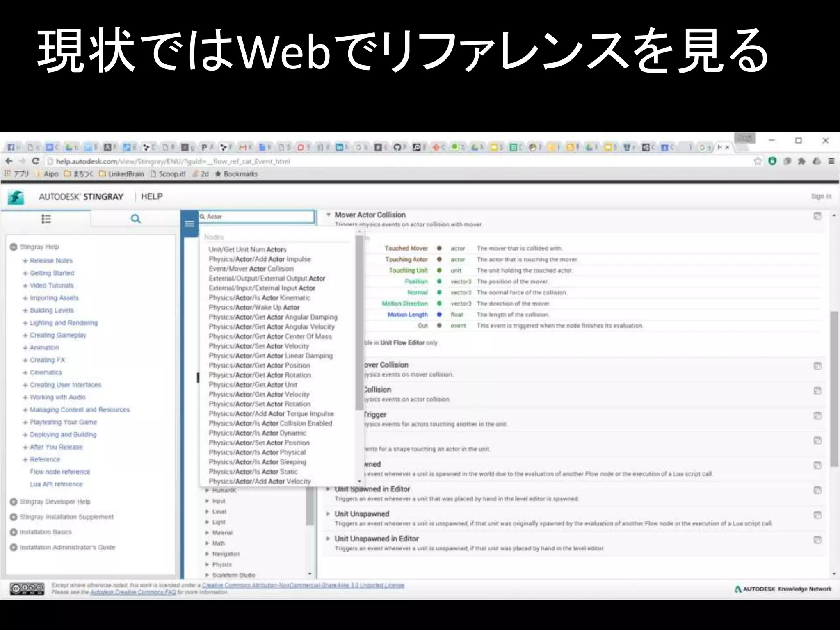Expand the Input node category
This screenshot has width=840, height=630.
point(208,501)
